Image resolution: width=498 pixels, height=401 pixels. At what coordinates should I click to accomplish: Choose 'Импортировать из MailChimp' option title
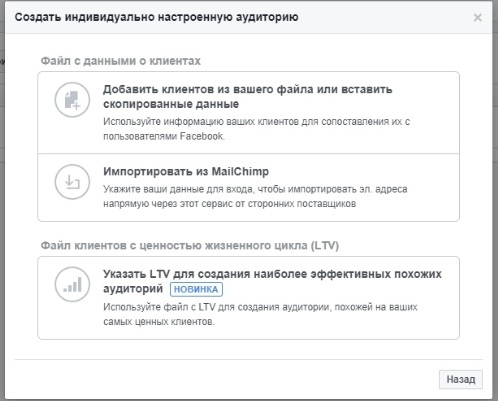click(186, 171)
